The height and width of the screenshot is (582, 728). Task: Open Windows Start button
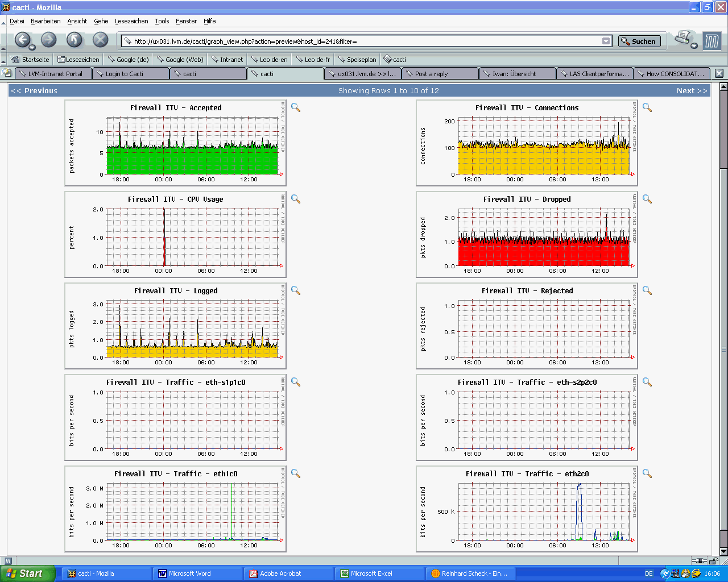[x=27, y=573]
